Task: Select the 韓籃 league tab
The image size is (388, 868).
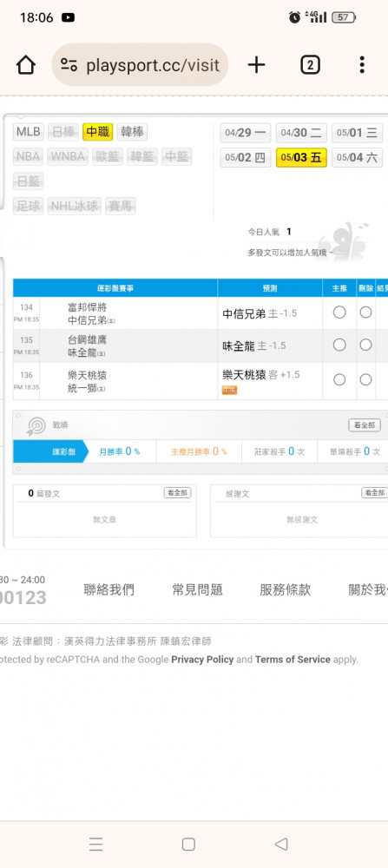Action: click(142, 156)
